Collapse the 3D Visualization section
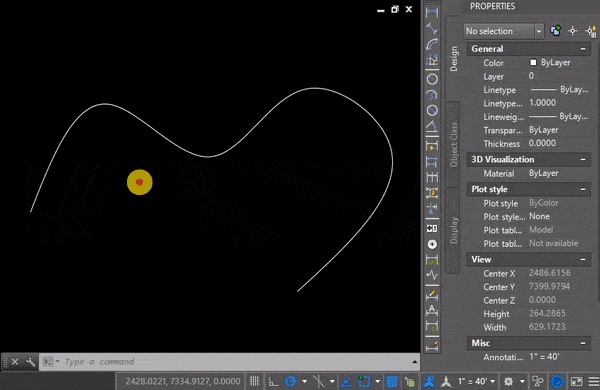This screenshot has height=390, width=600. click(583, 160)
